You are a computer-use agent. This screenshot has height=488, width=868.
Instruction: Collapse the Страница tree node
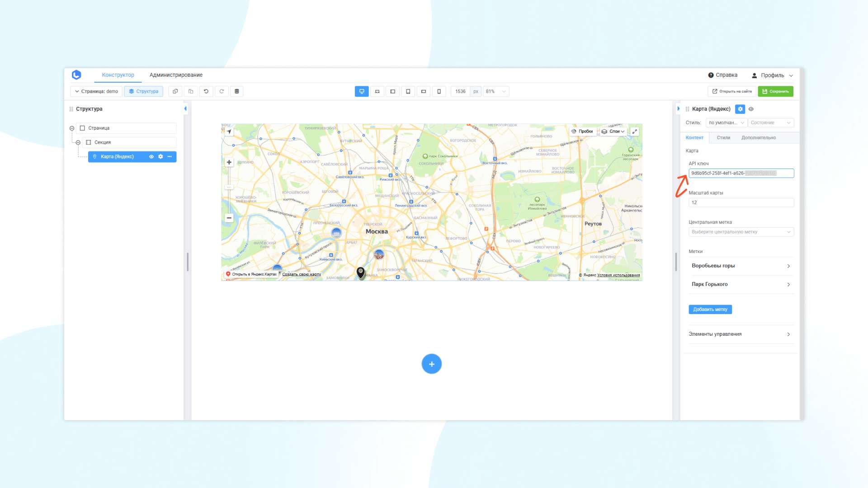point(72,128)
